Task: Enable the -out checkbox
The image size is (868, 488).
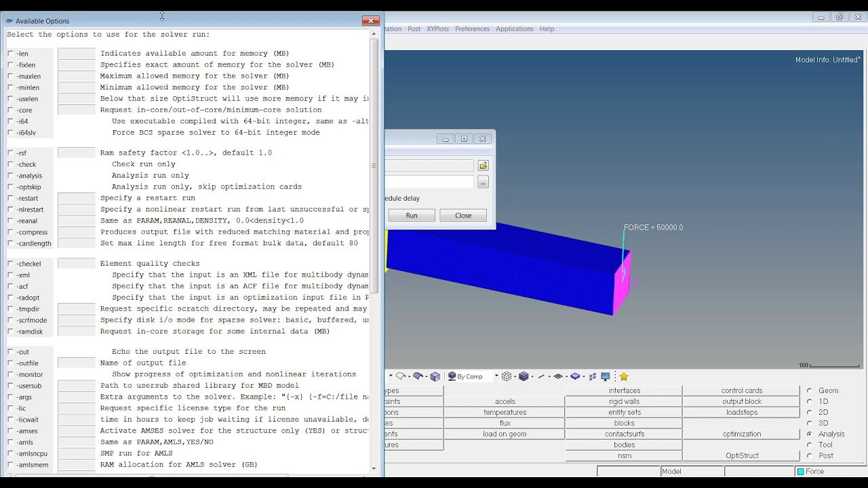Action: click(10, 352)
